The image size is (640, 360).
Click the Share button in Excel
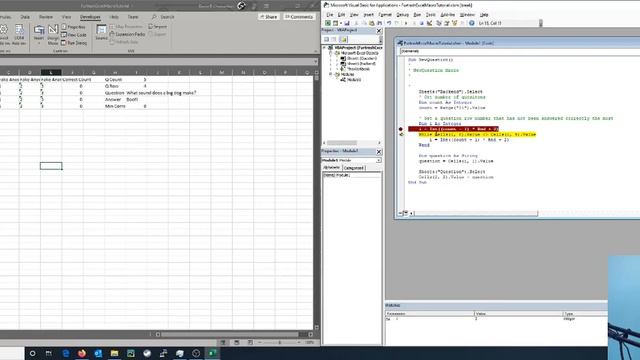coord(269,17)
